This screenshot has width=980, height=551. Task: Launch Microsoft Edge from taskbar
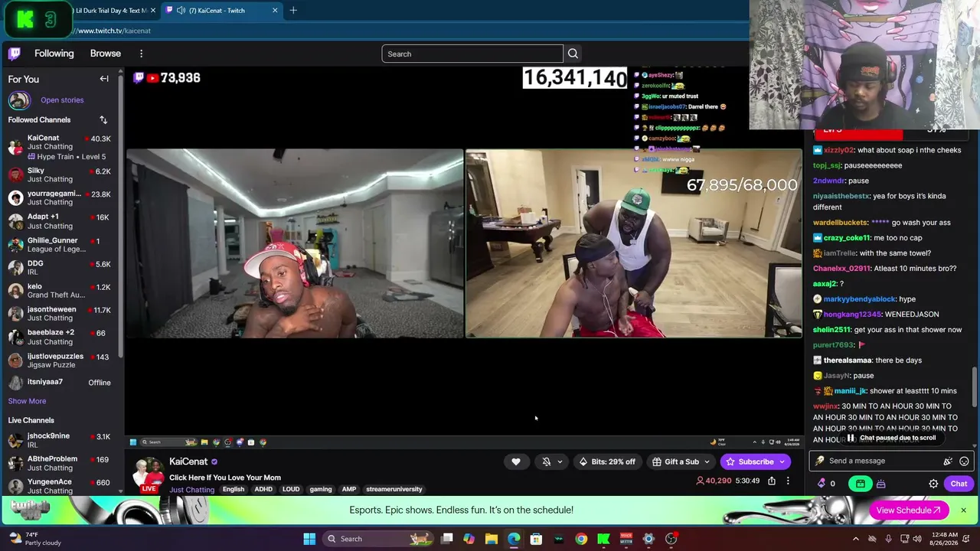pyautogui.click(x=514, y=539)
